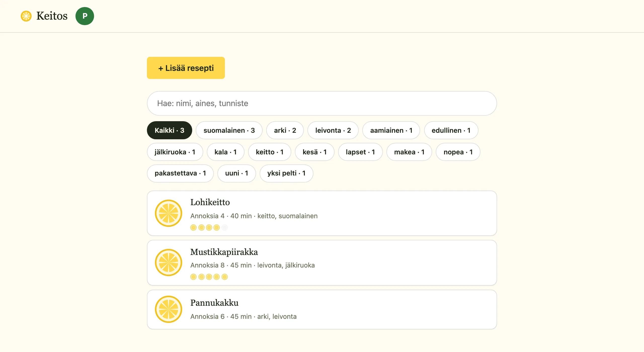
Task: Click the Mustikkapiirakka lemon thumbnail
Action: 169,262
